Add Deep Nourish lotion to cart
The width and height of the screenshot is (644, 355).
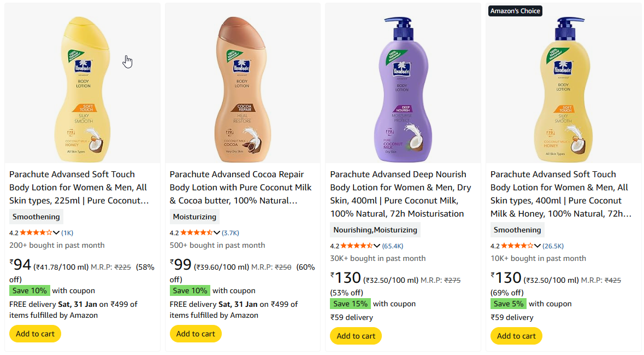point(356,336)
